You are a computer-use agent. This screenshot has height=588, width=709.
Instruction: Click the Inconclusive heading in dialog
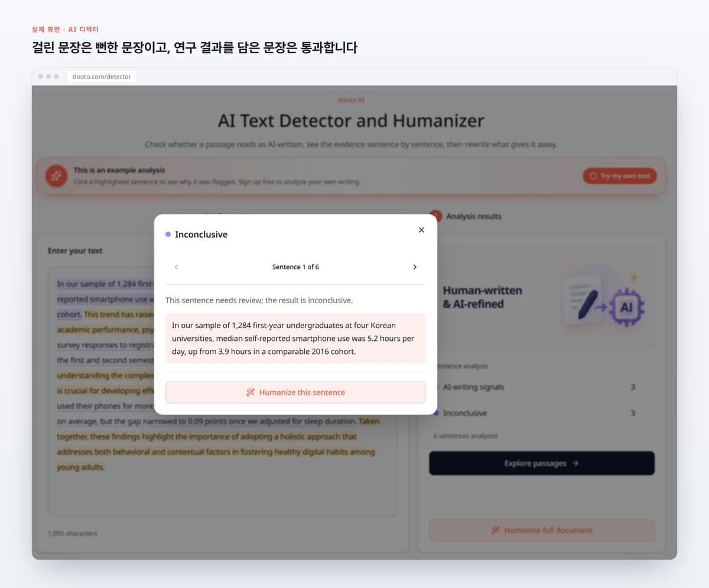pos(201,235)
